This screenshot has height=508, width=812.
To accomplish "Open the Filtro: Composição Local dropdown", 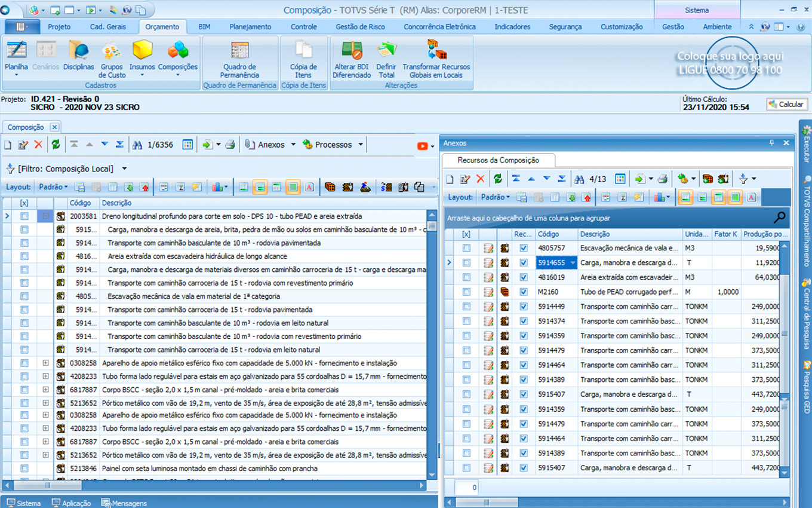I will coord(124,169).
